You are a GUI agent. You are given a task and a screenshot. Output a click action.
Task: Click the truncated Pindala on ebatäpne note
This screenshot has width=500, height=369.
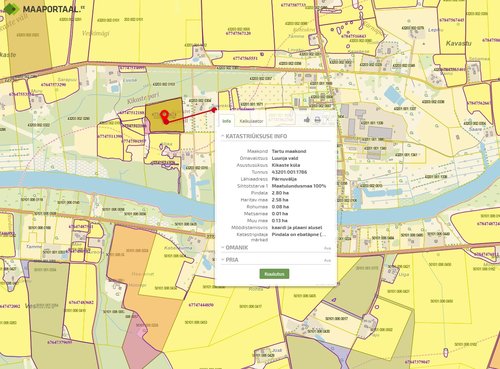click(x=299, y=234)
